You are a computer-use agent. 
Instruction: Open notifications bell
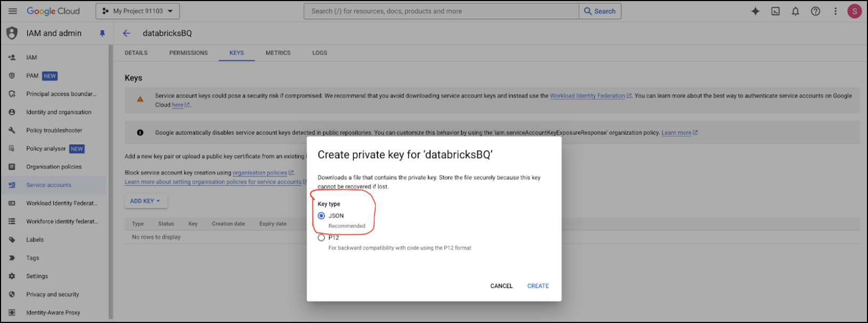pos(796,11)
